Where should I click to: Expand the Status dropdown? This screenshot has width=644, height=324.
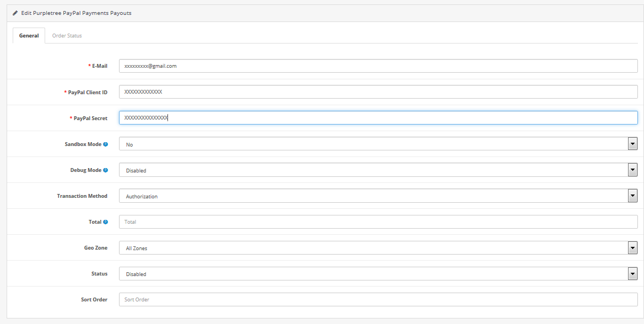pyautogui.click(x=378, y=273)
